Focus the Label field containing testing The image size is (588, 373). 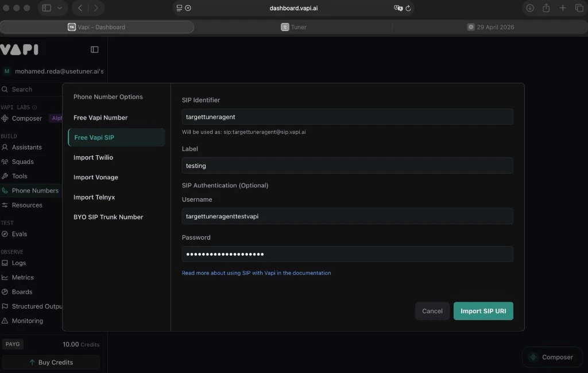(x=347, y=166)
